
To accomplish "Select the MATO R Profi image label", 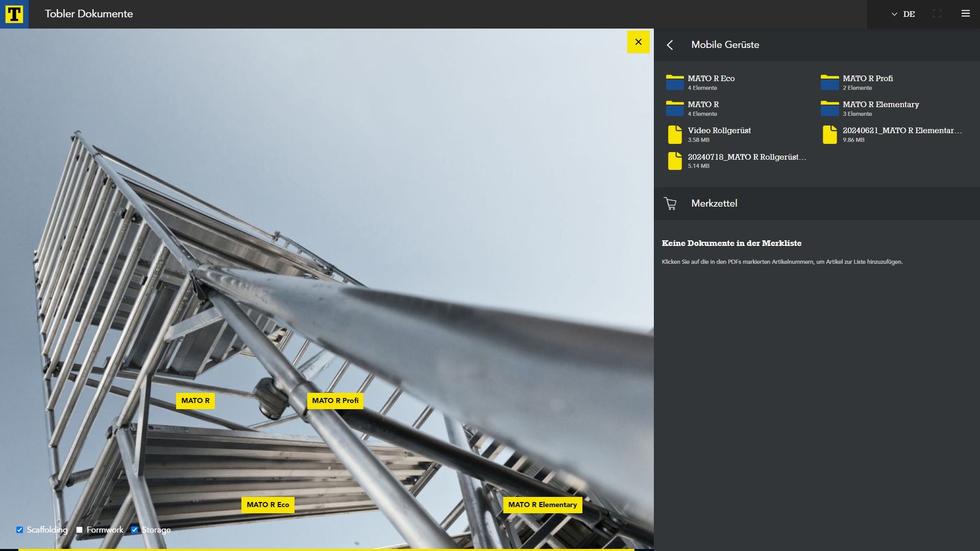I will (x=335, y=401).
